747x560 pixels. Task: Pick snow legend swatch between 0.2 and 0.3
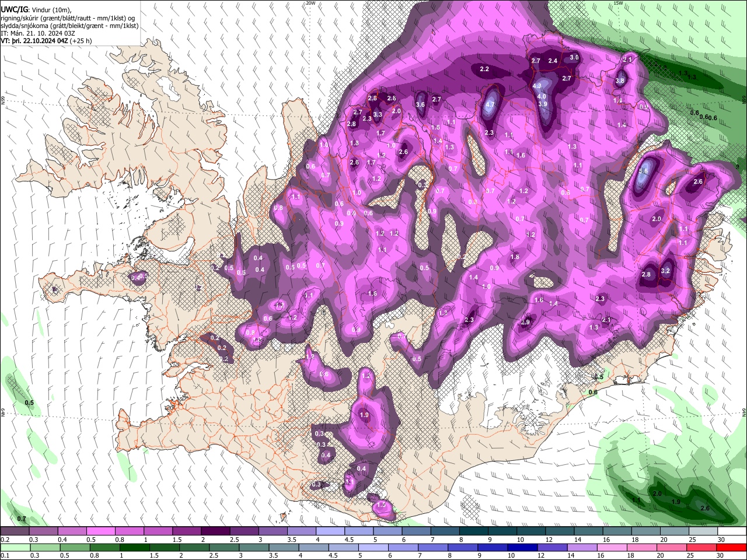point(15,531)
